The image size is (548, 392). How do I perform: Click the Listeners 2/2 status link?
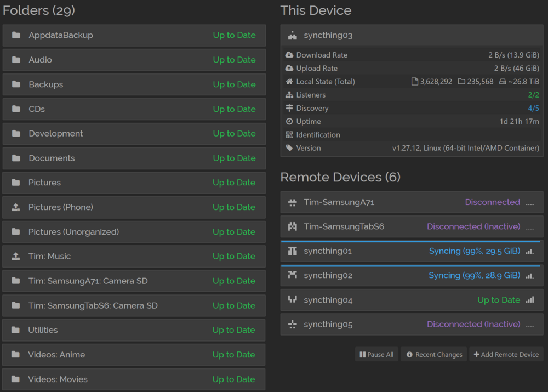point(533,95)
